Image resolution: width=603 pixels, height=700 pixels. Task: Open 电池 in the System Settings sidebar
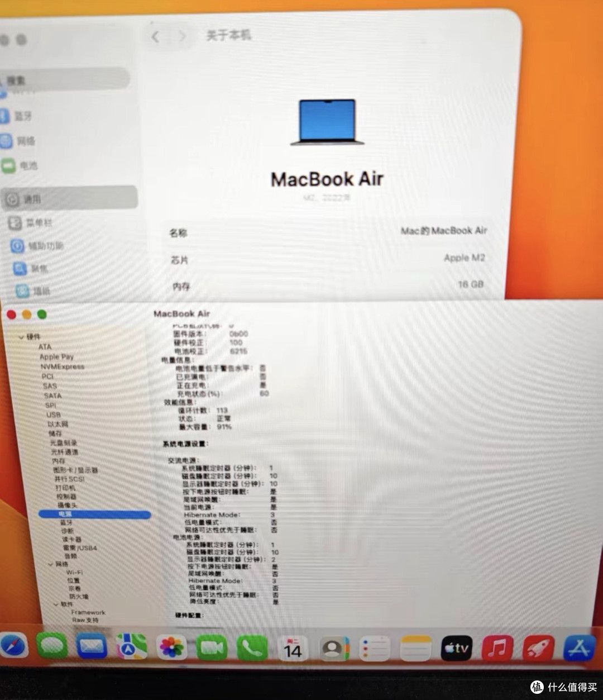point(20,165)
